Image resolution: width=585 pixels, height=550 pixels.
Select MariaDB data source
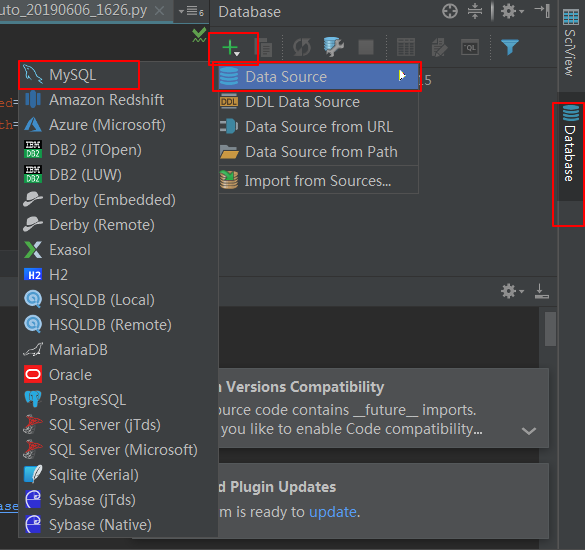(118, 350)
